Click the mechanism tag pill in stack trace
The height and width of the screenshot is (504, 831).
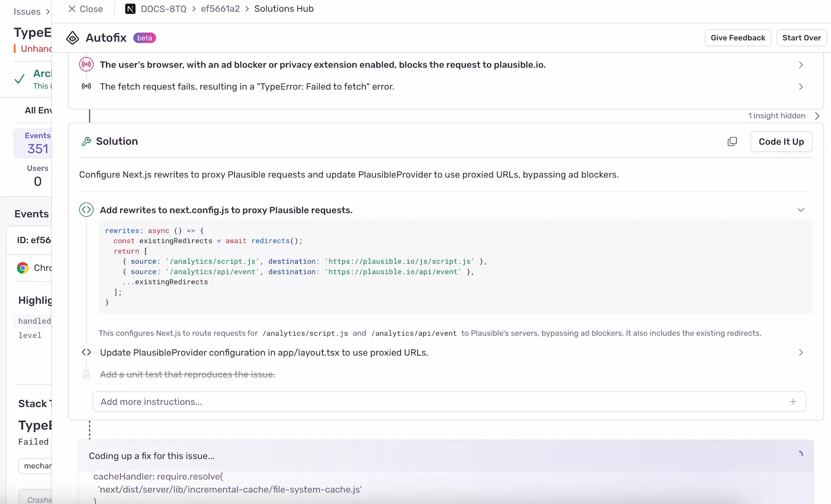click(x=35, y=466)
